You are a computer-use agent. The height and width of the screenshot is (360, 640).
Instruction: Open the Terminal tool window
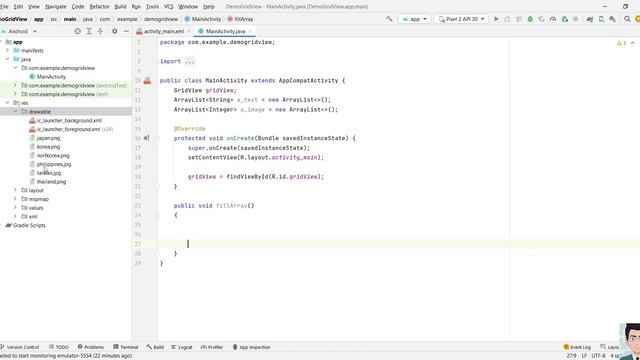[x=126, y=347]
